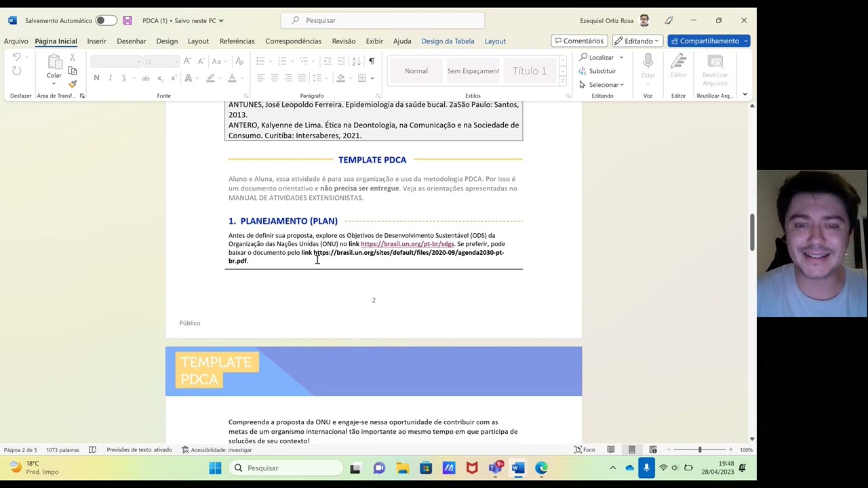Screen dimensions: 868x488
Task: Select the Format Painter brush icon
Action: click(73, 84)
